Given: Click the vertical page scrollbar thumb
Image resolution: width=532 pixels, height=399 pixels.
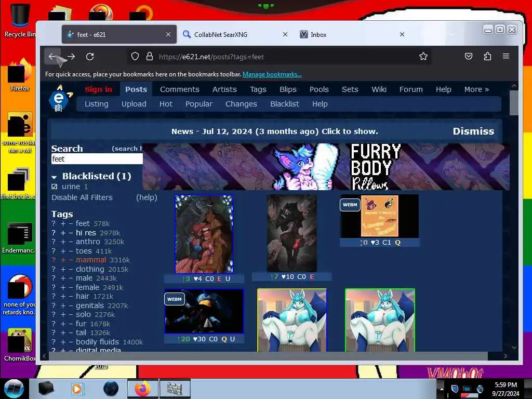Looking at the screenshot, I should pos(514,103).
